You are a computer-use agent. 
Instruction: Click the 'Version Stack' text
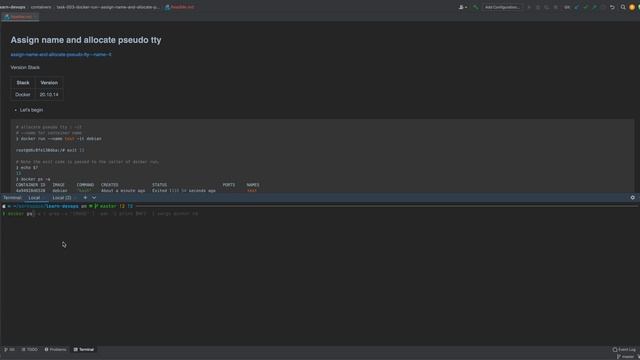[25, 67]
